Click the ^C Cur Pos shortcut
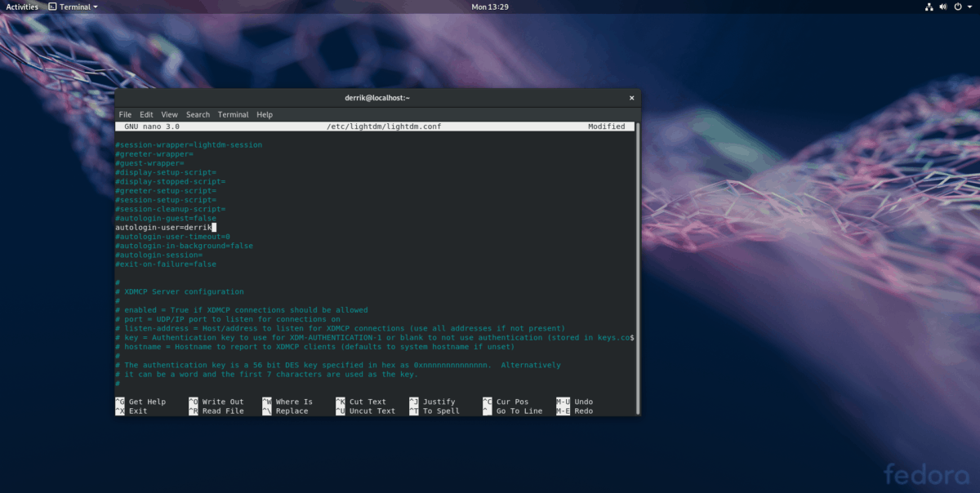This screenshot has height=493, width=980. point(506,402)
